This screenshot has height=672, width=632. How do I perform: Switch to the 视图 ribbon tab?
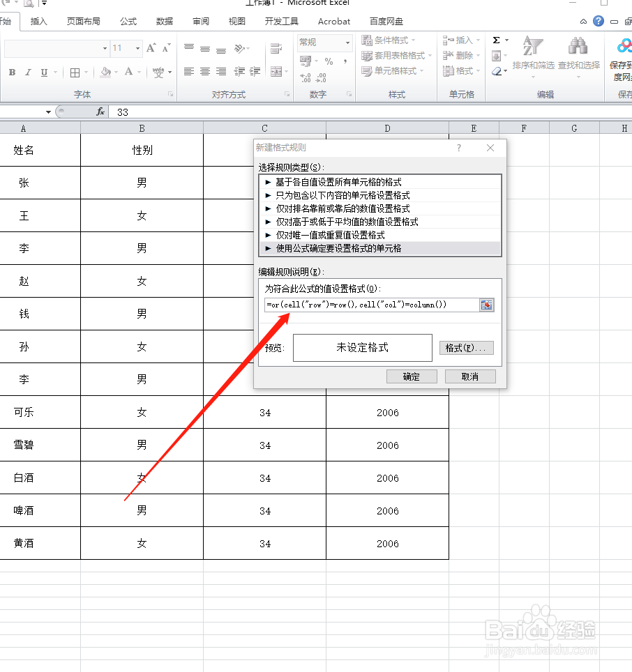pyautogui.click(x=236, y=22)
